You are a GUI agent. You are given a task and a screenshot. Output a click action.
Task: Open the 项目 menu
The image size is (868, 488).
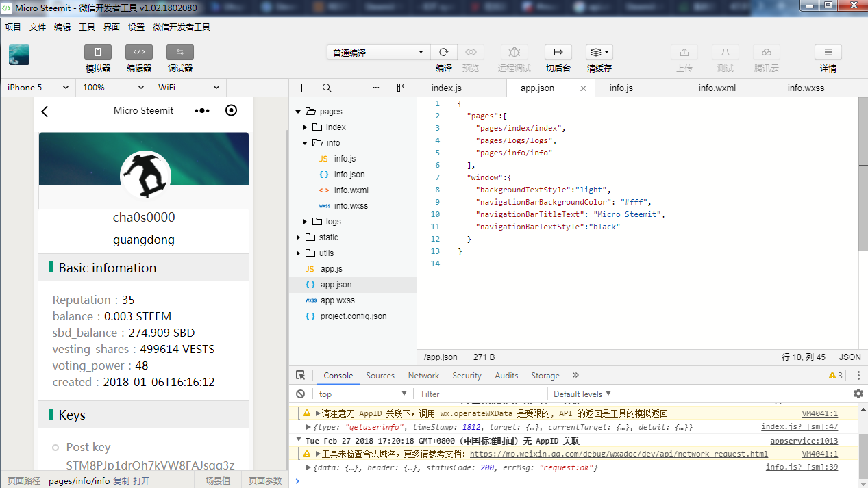tap(13, 27)
